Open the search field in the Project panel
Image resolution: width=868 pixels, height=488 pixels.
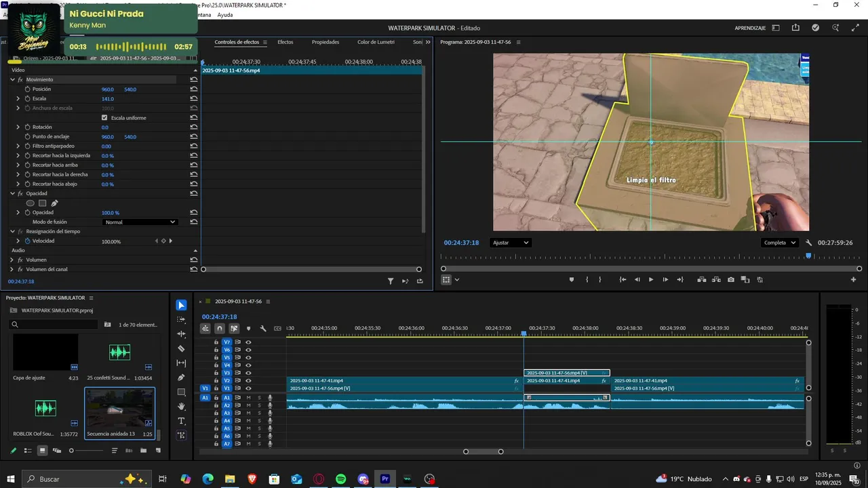pyautogui.click(x=55, y=325)
